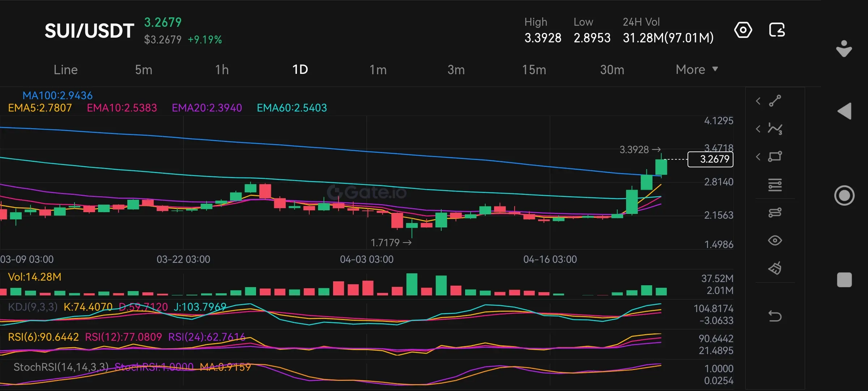Switch to the 15m timeframe tab
This screenshot has width=868, height=391.
(x=534, y=70)
